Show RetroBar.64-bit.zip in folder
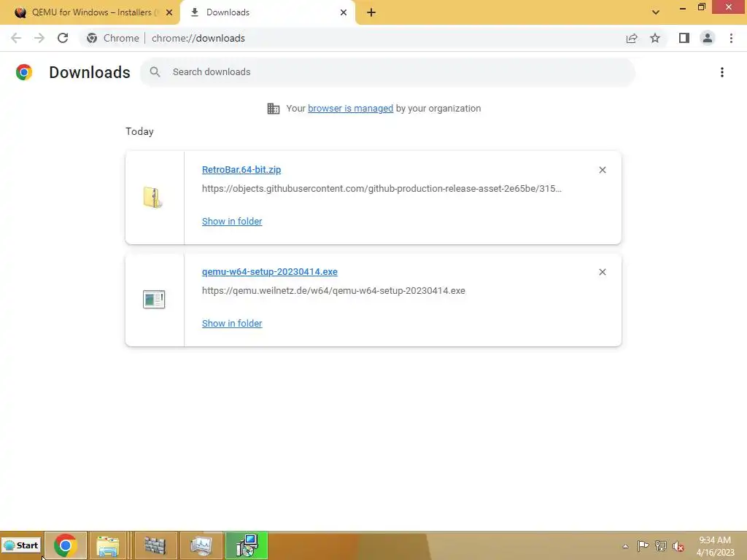 point(232,222)
